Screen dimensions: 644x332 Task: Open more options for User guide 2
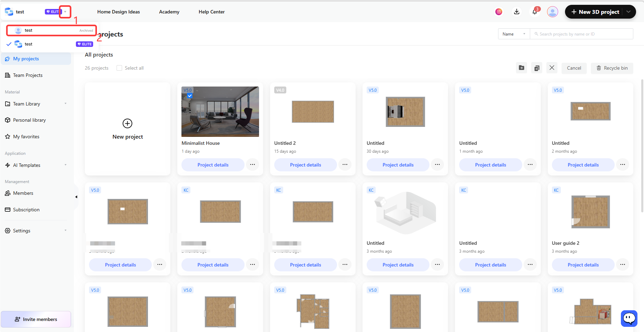623,265
